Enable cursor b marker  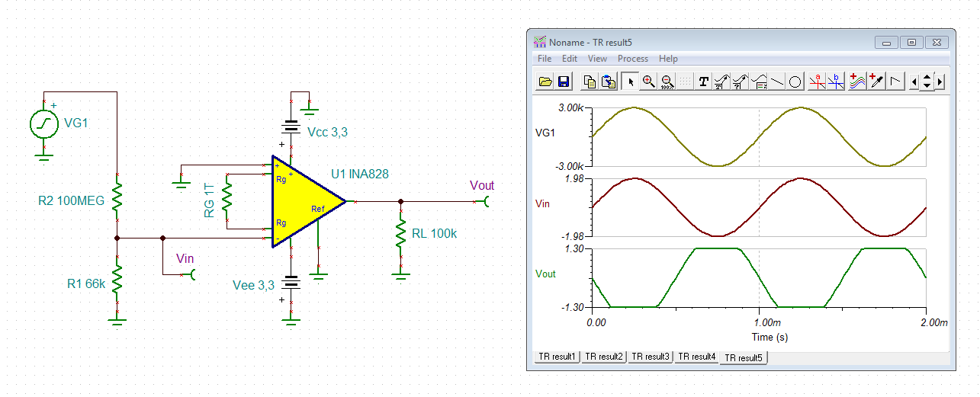point(835,81)
